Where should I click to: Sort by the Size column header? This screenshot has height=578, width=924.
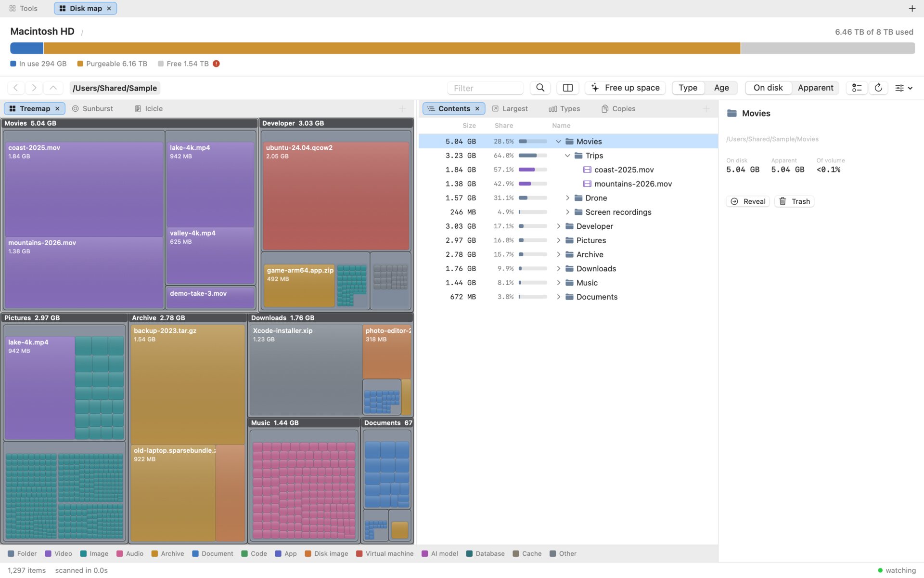[x=469, y=125]
